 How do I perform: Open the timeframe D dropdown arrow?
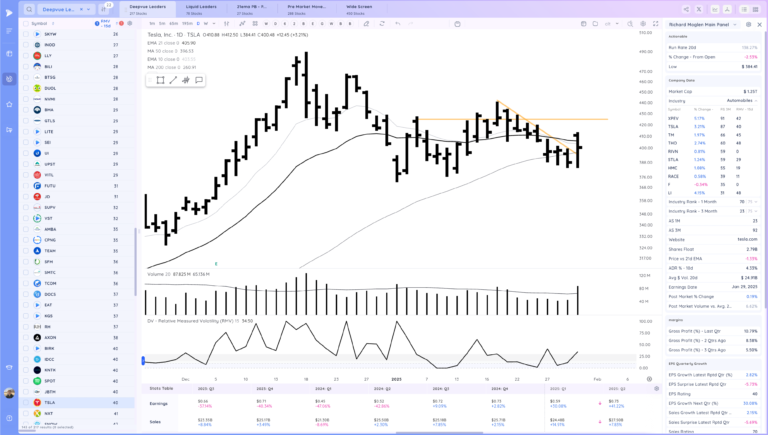click(x=205, y=22)
